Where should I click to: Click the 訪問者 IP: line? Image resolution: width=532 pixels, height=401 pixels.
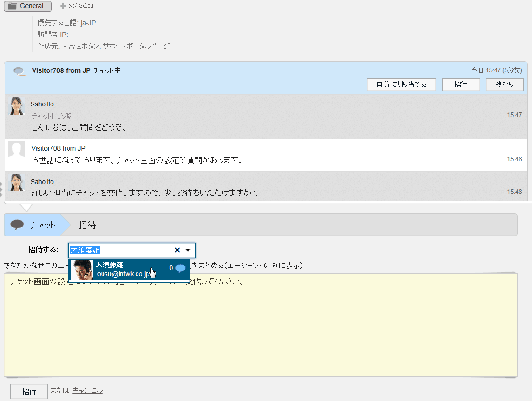click(x=53, y=35)
